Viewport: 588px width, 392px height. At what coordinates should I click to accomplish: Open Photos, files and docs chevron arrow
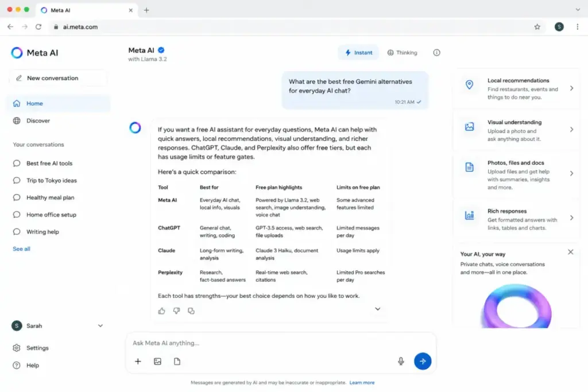coord(571,173)
